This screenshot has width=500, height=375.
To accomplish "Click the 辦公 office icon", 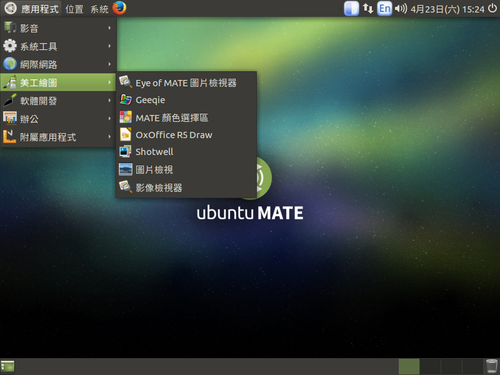I will (10, 118).
